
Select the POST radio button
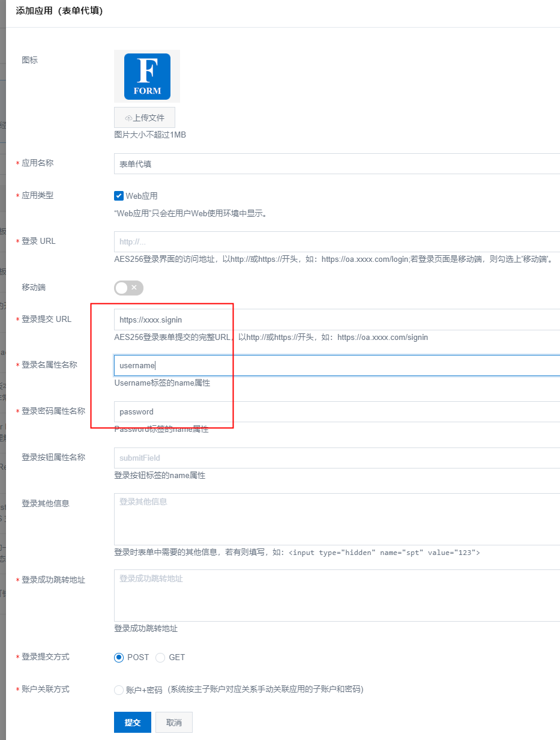119,658
